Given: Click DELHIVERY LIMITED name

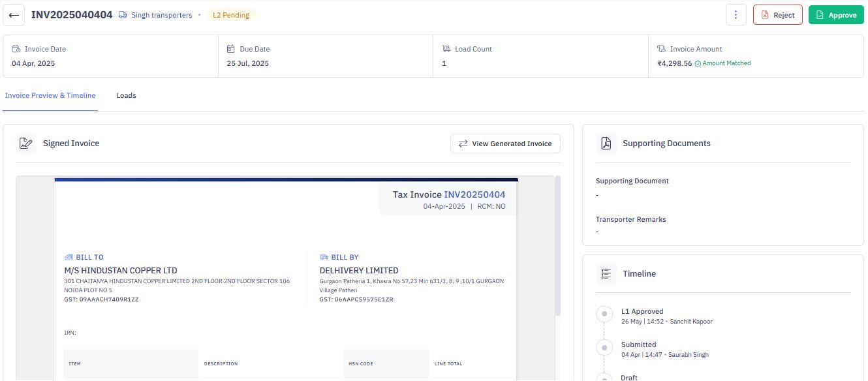Looking at the screenshot, I should [x=359, y=271].
